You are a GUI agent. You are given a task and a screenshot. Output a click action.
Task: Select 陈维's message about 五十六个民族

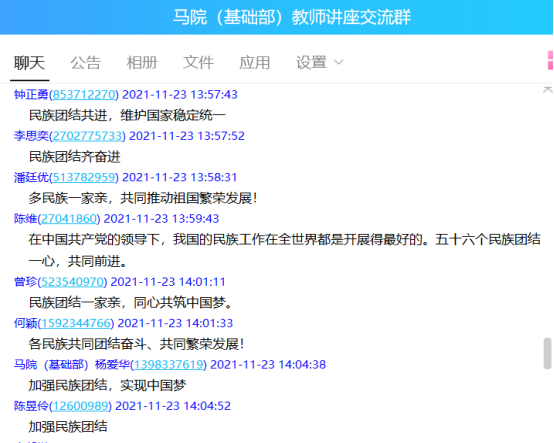coord(284,250)
